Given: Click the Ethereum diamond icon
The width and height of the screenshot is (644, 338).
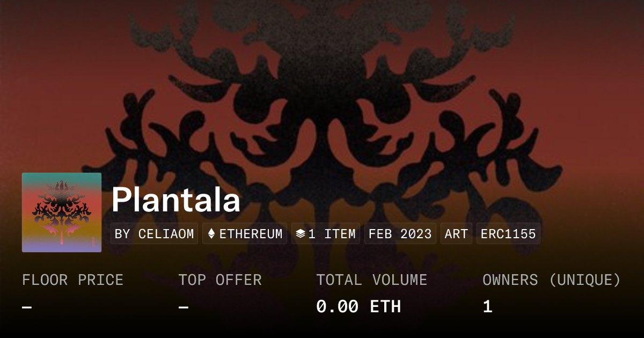Looking at the screenshot, I should click(x=211, y=234).
